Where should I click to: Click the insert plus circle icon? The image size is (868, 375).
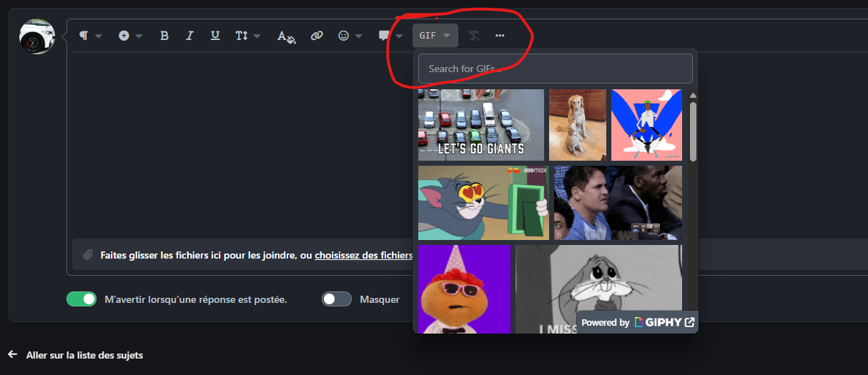pyautogui.click(x=124, y=36)
